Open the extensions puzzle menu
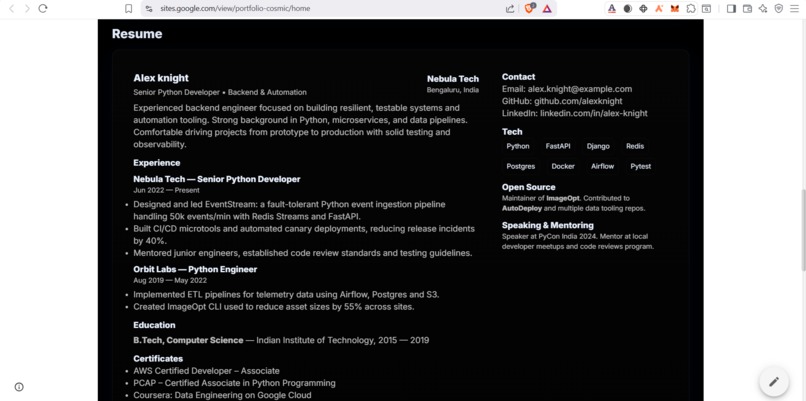 (691, 9)
